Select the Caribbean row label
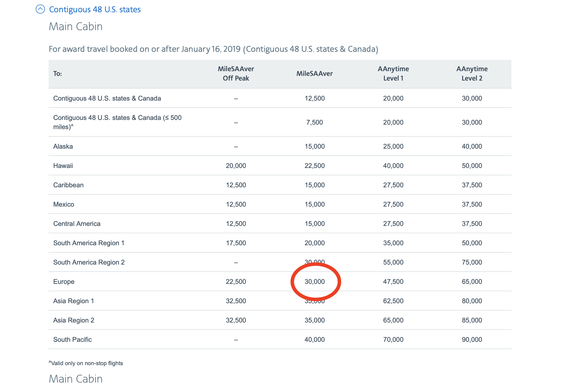This screenshot has height=392, width=565. point(68,185)
